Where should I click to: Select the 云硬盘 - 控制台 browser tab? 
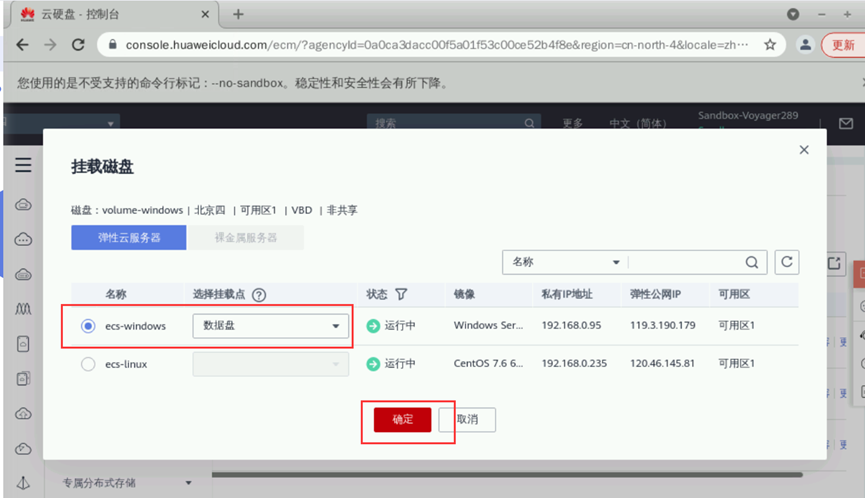(113, 14)
